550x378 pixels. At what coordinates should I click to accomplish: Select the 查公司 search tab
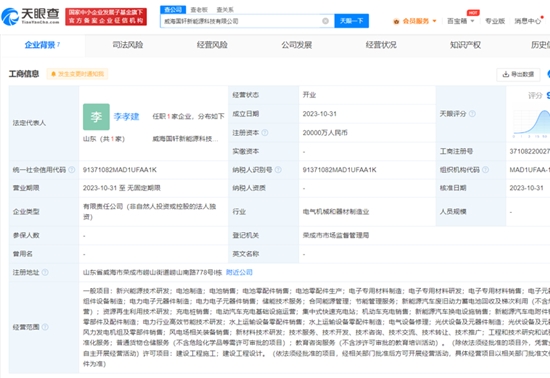(173, 9)
